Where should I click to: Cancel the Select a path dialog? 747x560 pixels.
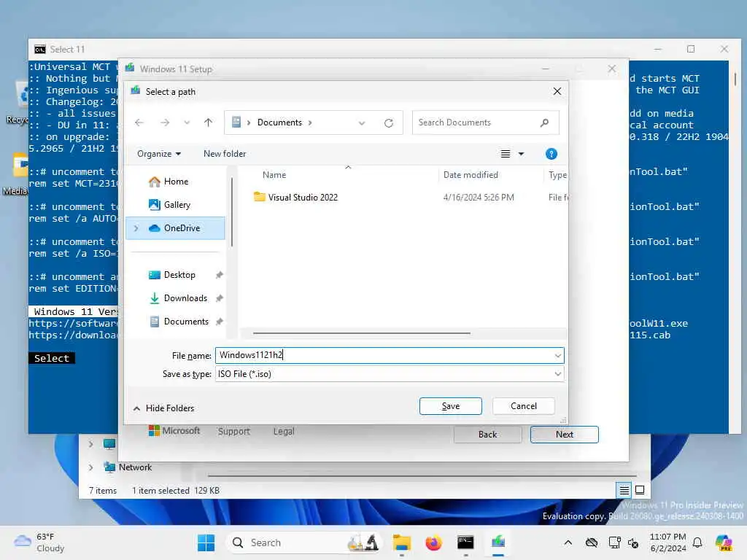click(524, 406)
